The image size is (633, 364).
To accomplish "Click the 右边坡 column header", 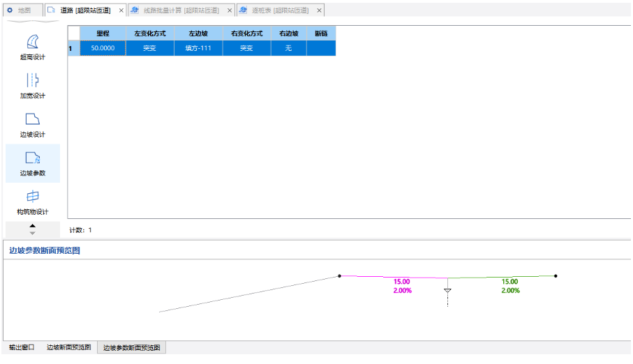I will pos(289,33).
